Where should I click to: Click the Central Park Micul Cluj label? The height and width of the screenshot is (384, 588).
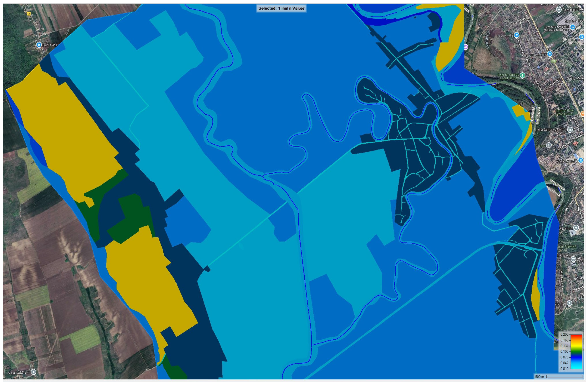coord(564,112)
